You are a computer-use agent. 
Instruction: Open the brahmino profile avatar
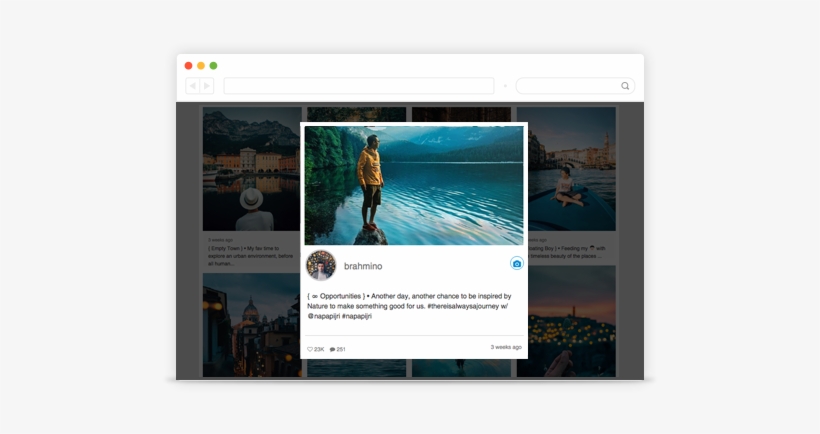tap(321, 265)
